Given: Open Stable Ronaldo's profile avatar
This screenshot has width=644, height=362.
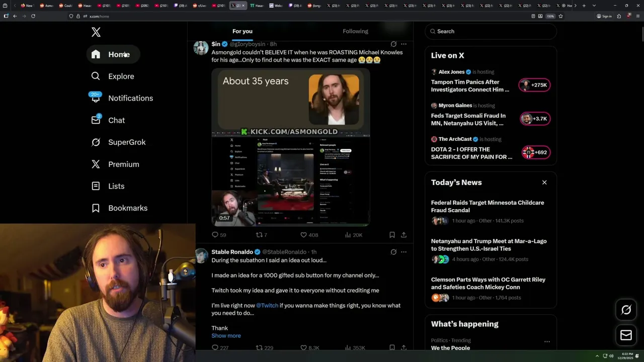Looking at the screenshot, I should 201,256.
